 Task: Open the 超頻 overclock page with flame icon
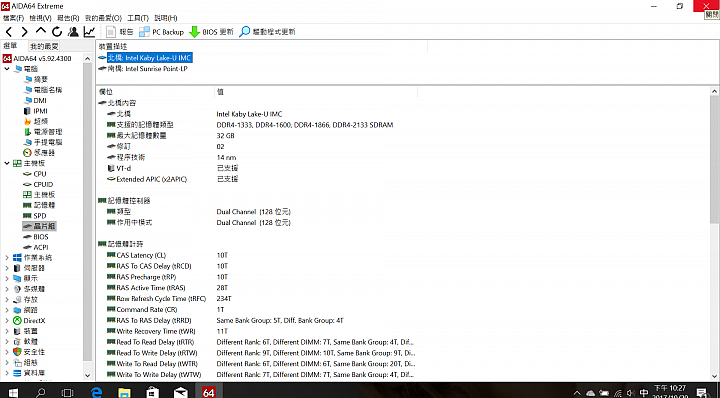click(x=35, y=121)
